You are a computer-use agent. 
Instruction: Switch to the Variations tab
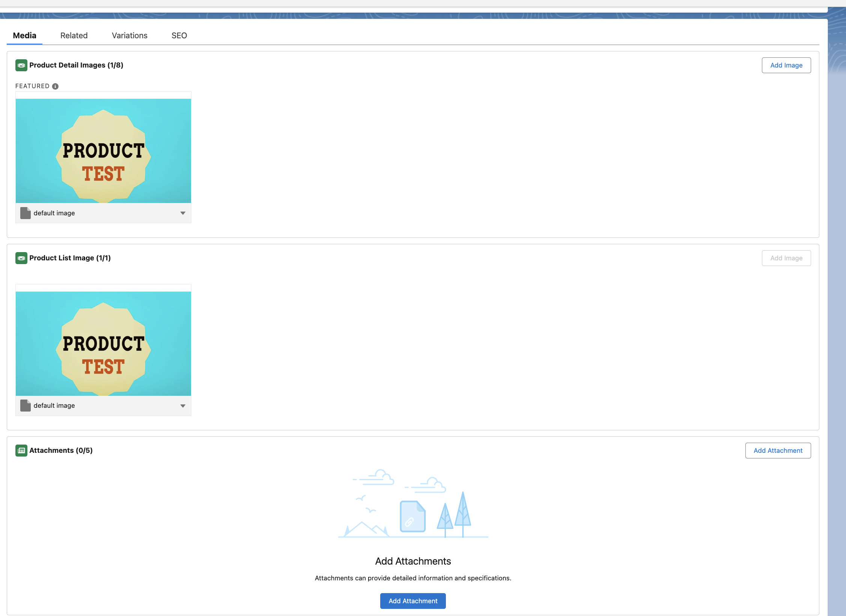129,36
